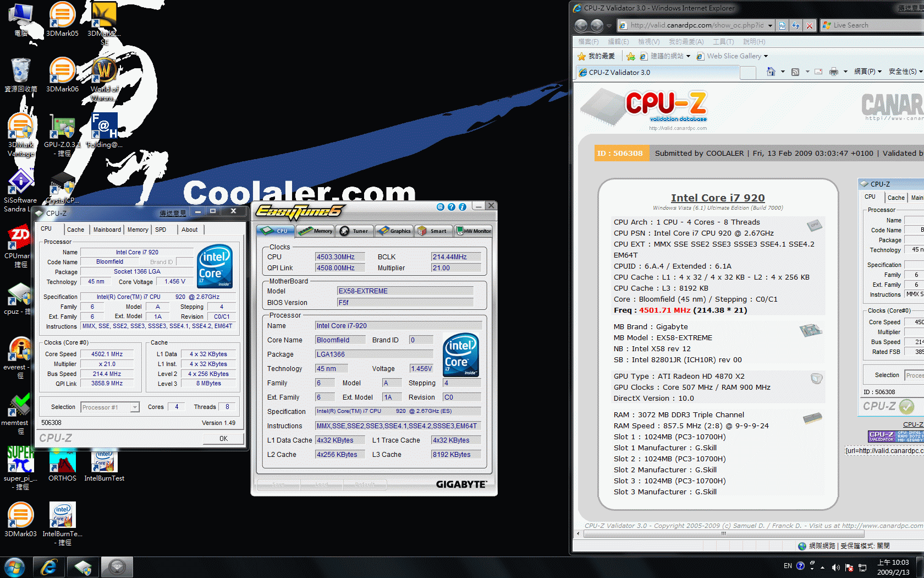
Task: Select the Tuner tab in EasyTune6
Action: [x=355, y=231]
